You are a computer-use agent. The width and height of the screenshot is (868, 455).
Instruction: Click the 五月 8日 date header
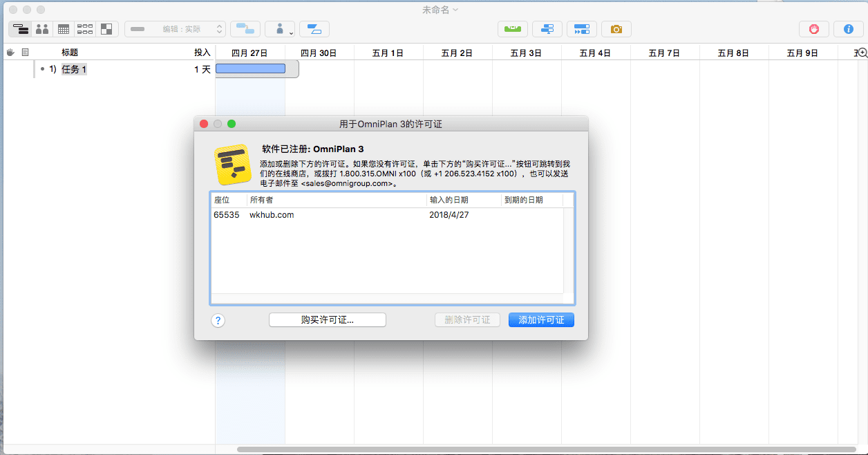733,53
